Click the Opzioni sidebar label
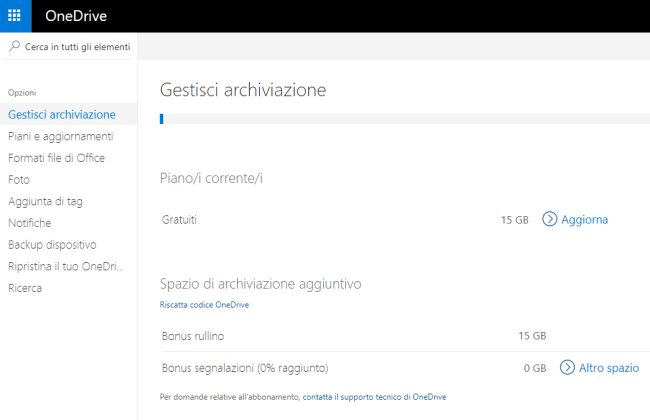The image size is (650, 420). tap(22, 92)
